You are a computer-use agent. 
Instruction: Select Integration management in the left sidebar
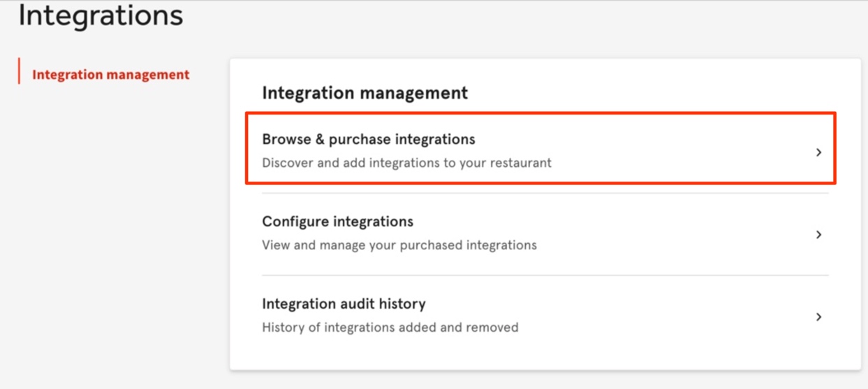click(110, 75)
